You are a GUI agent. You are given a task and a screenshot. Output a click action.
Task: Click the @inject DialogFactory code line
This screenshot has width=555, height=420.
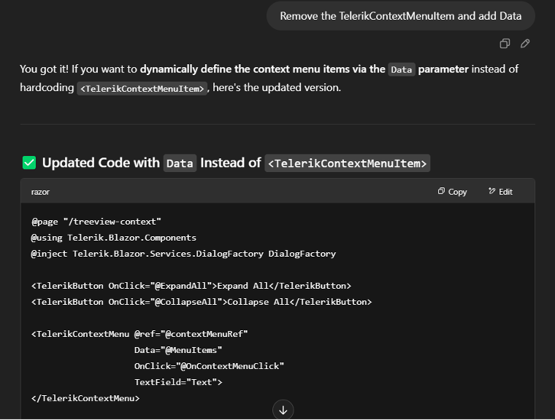183,254
